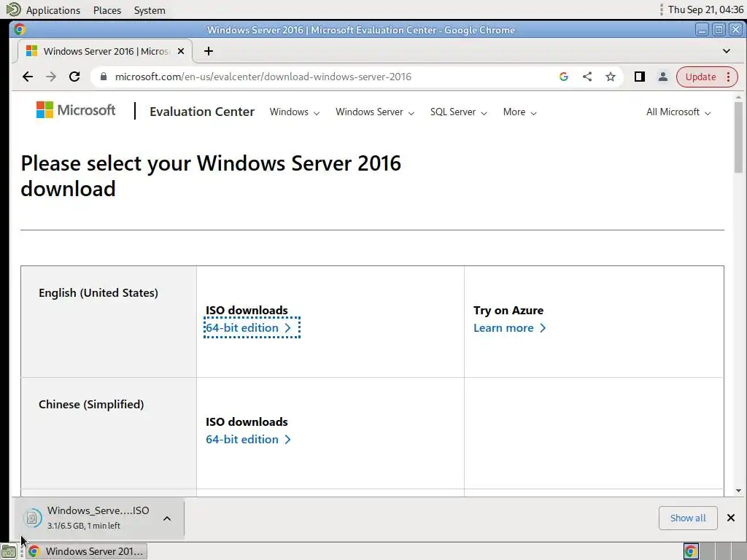Open the tab search dropdown arrow

tap(726, 51)
